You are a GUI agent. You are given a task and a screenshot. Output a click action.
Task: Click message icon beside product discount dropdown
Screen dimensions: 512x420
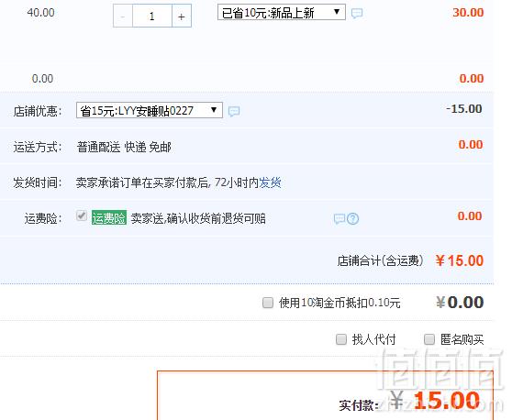(x=357, y=14)
